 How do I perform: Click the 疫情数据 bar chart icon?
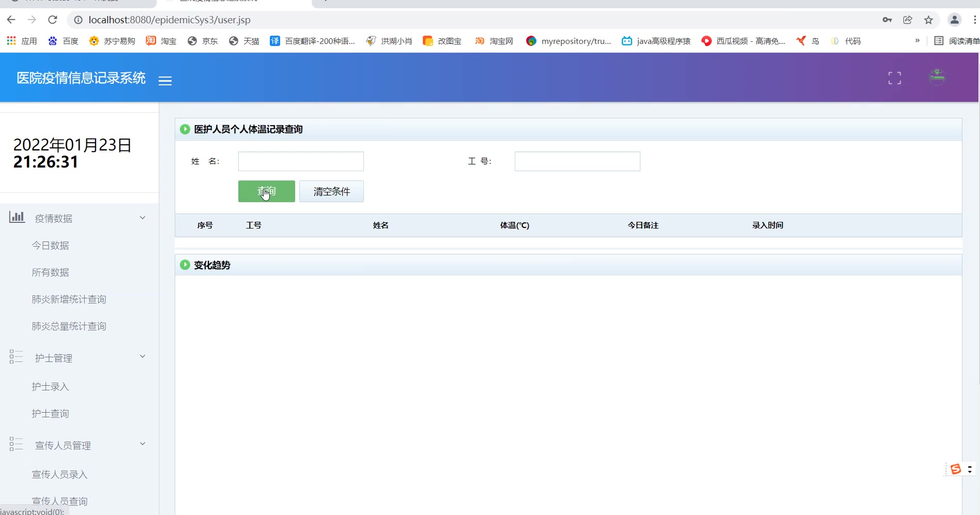click(17, 217)
